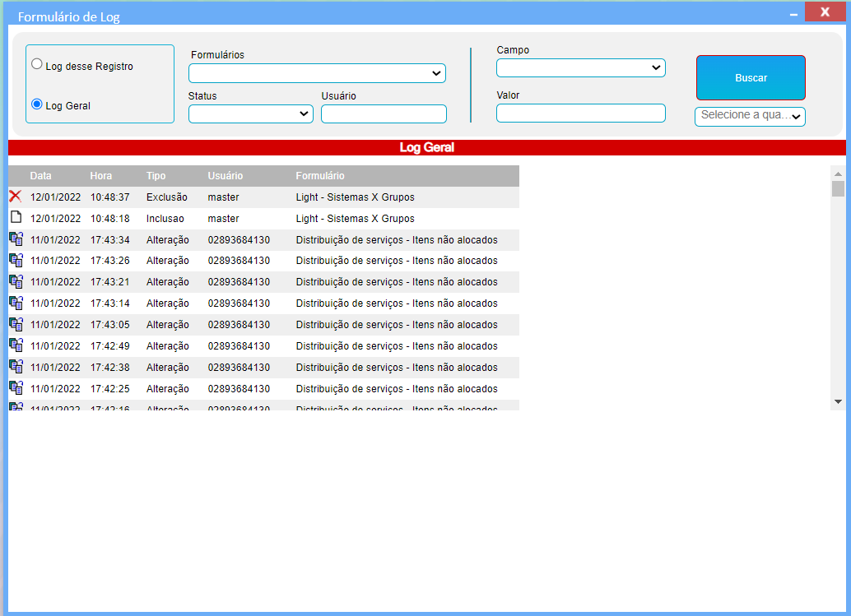Click the Alteração icon for 17:43:26 entry

[x=16, y=261]
